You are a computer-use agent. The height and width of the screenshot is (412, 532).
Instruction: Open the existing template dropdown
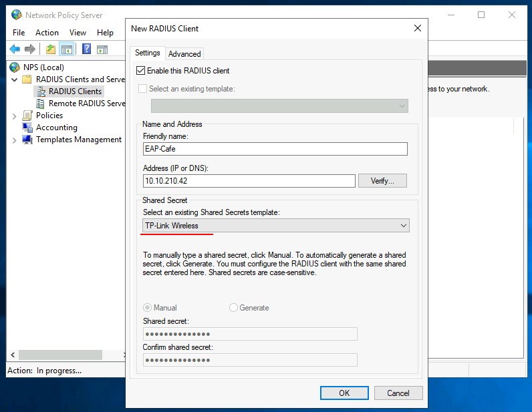pyautogui.click(x=279, y=106)
